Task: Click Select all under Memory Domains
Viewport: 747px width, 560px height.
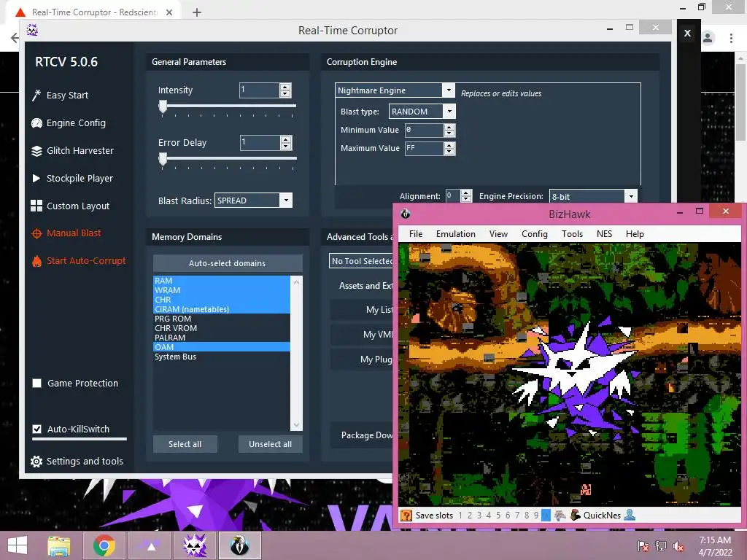Action: click(185, 444)
